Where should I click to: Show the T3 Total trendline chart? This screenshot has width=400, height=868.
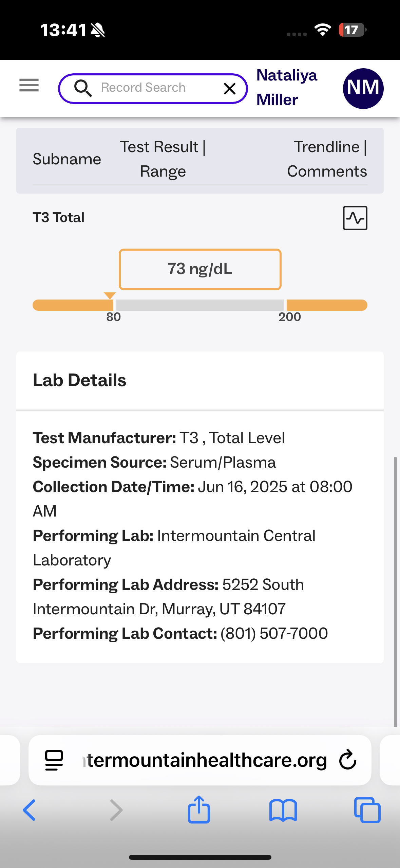[x=355, y=218]
